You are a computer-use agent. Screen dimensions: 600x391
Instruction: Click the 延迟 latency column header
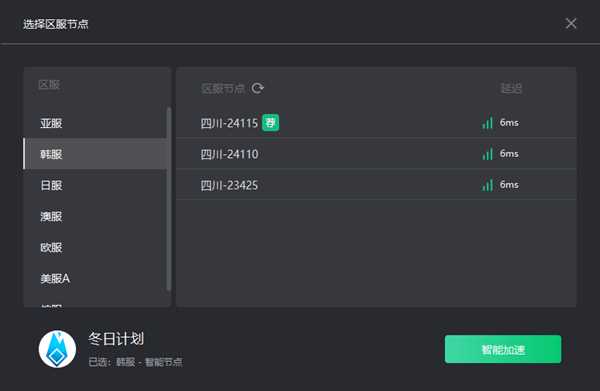[x=511, y=88]
